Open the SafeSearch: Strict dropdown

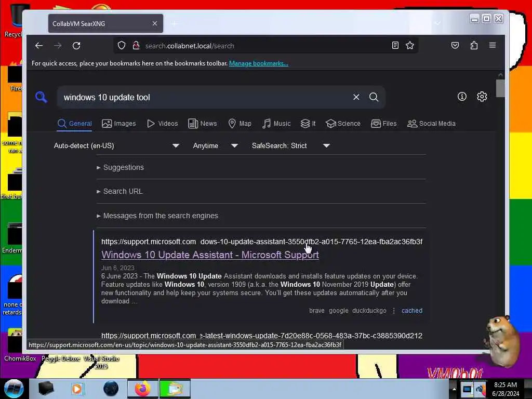pyautogui.click(x=291, y=145)
